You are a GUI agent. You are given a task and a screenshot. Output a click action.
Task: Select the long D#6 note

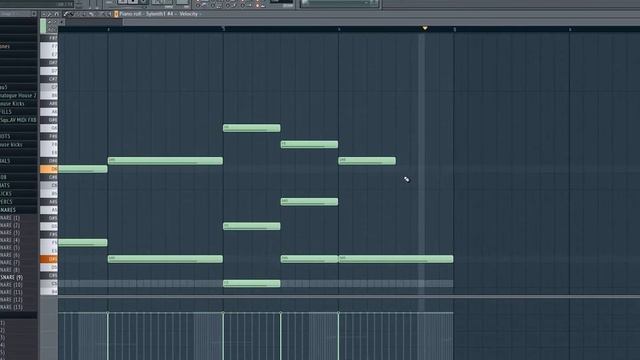tap(165, 161)
